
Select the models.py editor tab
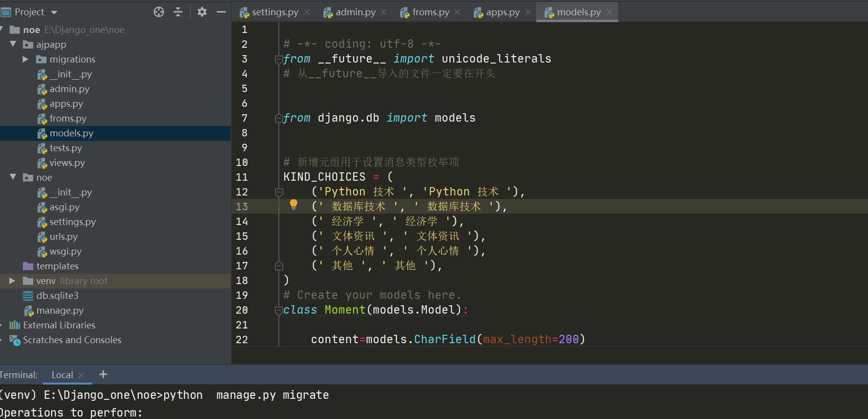point(578,12)
